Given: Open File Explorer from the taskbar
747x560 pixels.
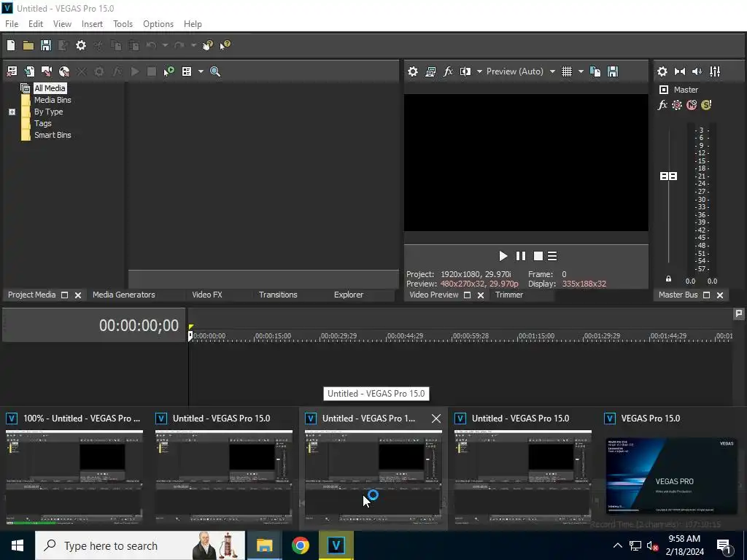Looking at the screenshot, I should coord(264,545).
